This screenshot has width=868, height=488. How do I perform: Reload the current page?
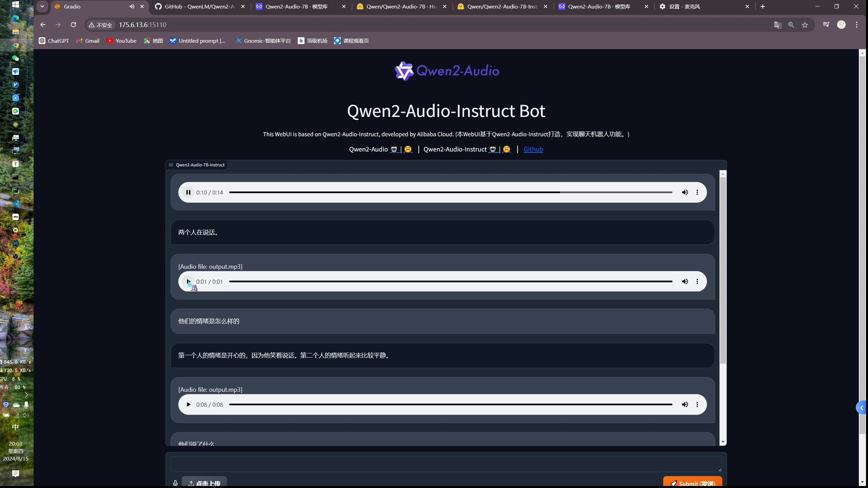point(73,25)
